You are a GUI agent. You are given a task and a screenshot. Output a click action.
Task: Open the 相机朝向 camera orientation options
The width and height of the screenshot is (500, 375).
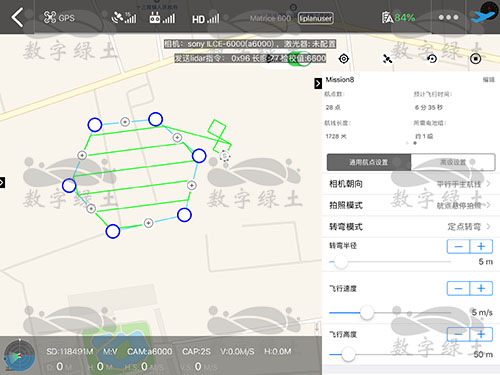[411, 184]
